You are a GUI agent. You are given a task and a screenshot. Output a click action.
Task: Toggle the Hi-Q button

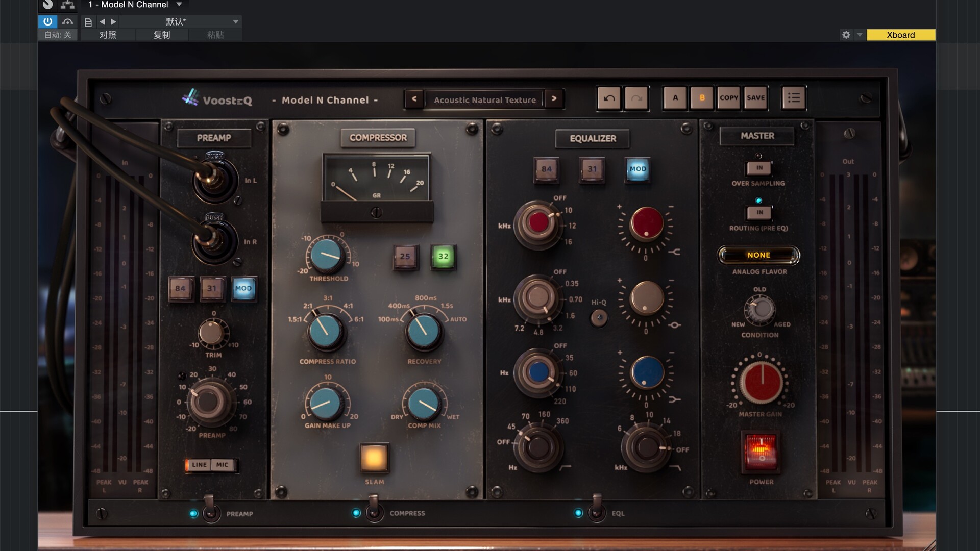tap(599, 318)
